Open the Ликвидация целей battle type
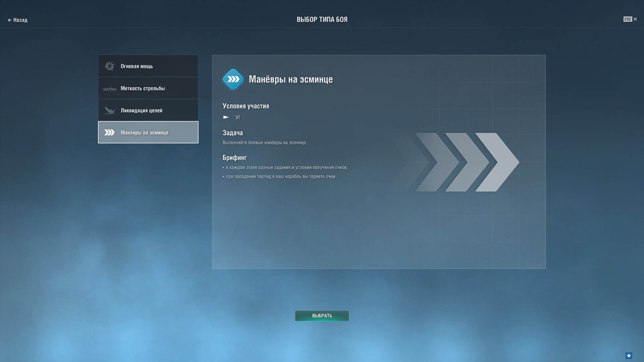This screenshot has height=362, width=644. (148, 110)
